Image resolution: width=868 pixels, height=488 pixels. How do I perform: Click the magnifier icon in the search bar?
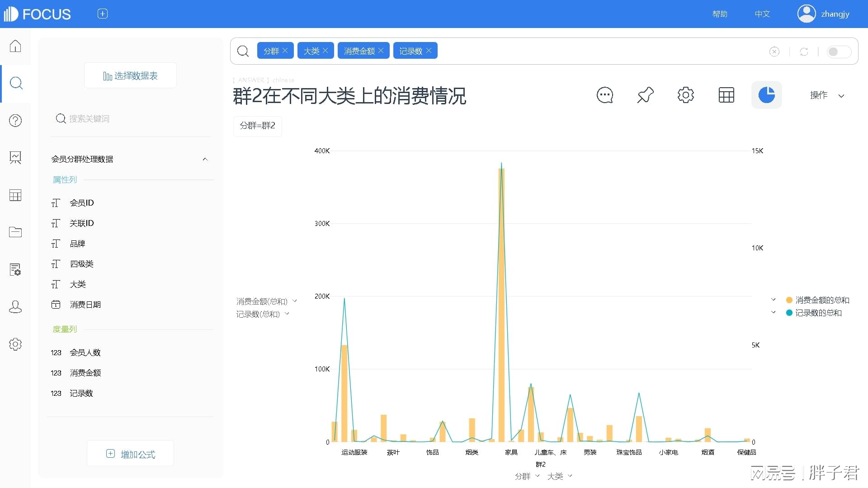point(243,51)
